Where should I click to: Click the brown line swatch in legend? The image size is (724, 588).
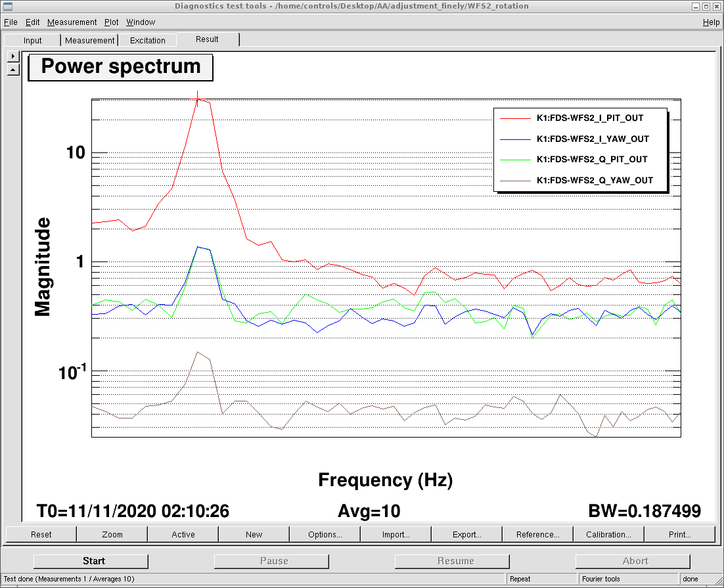(x=515, y=181)
